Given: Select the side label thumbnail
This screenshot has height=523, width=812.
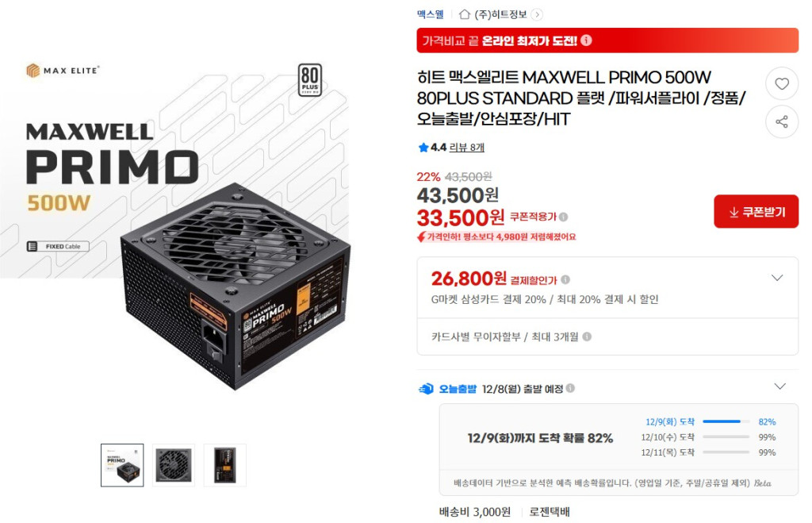Looking at the screenshot, I should (x=224, y=466).
